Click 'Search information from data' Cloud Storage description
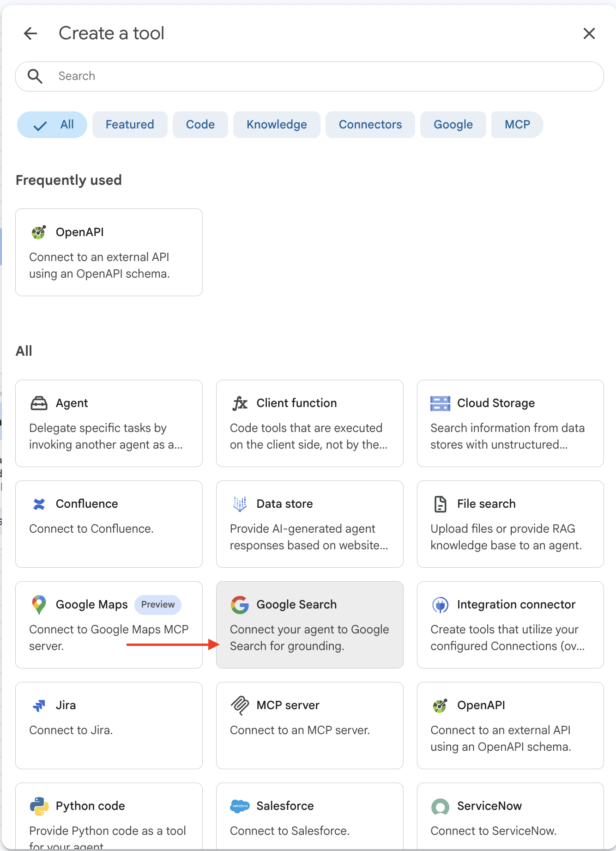This screenshot has width=616, height=851. [507, 428]
